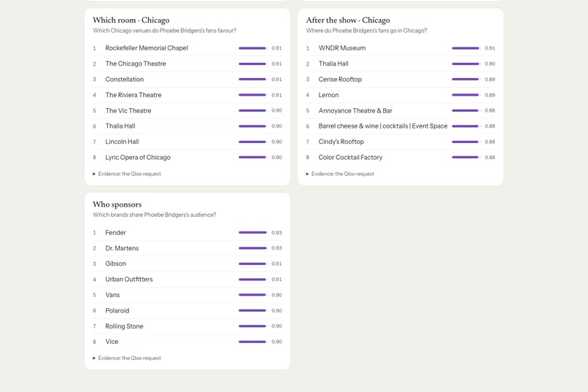Select WNDR Museum row

pos(401,48)
